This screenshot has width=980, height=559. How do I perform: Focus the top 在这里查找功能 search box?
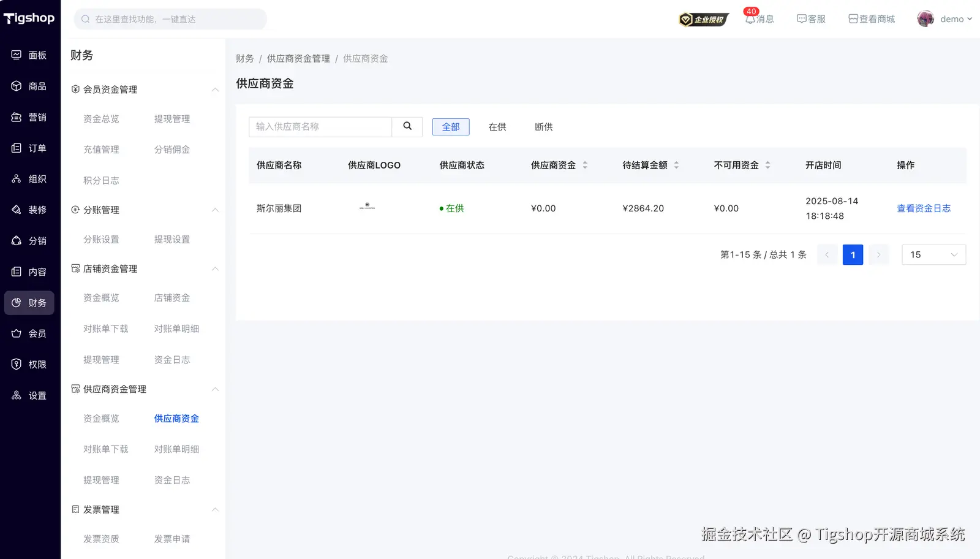click(x=170, y=19)
